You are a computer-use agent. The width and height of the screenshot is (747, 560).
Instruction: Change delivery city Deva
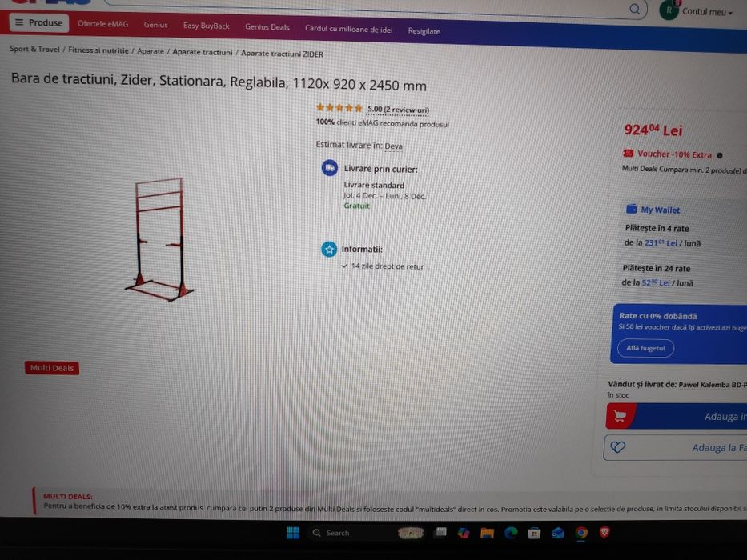(x=393, y=146)
